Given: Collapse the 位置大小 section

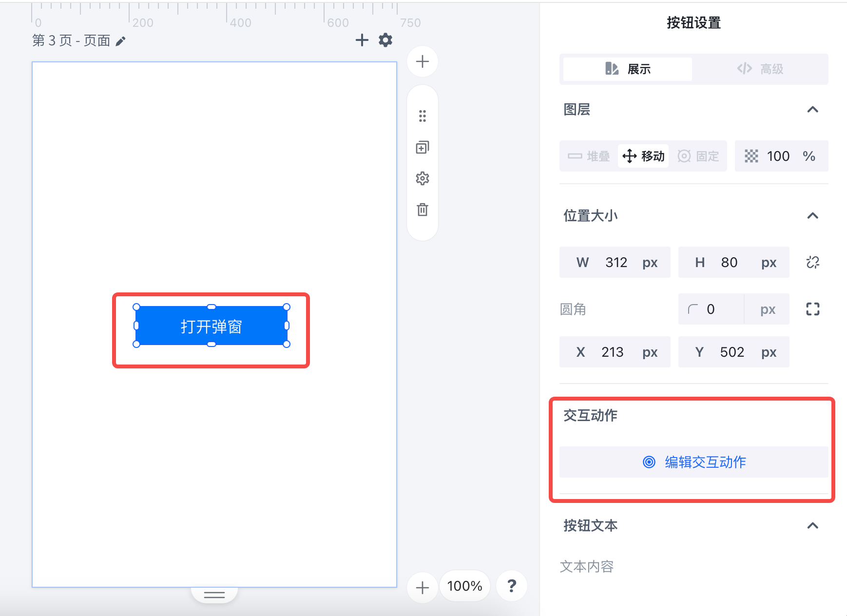Looking at the screenshot, I should coord(812,215).
